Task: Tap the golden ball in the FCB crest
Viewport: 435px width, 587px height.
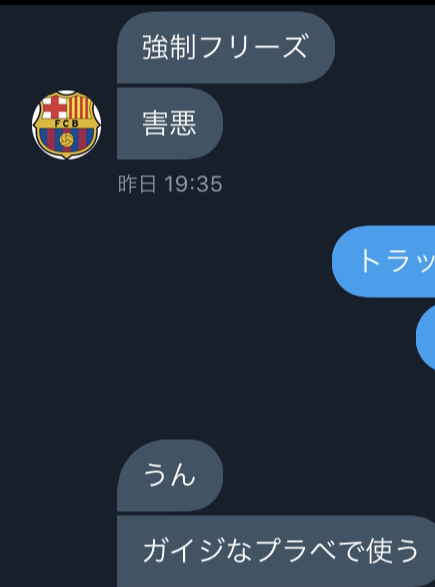Action: pos(67,140)
